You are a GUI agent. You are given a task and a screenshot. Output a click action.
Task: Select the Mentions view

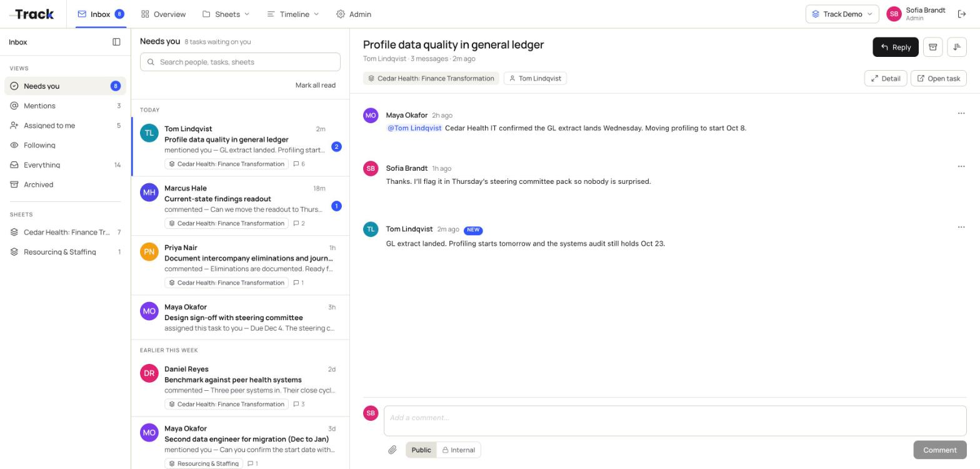pos(65,106)
